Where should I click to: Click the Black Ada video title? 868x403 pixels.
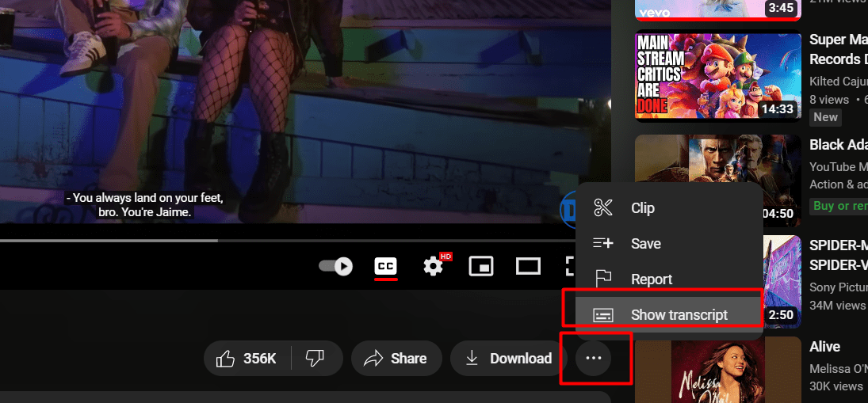(838, 144)
